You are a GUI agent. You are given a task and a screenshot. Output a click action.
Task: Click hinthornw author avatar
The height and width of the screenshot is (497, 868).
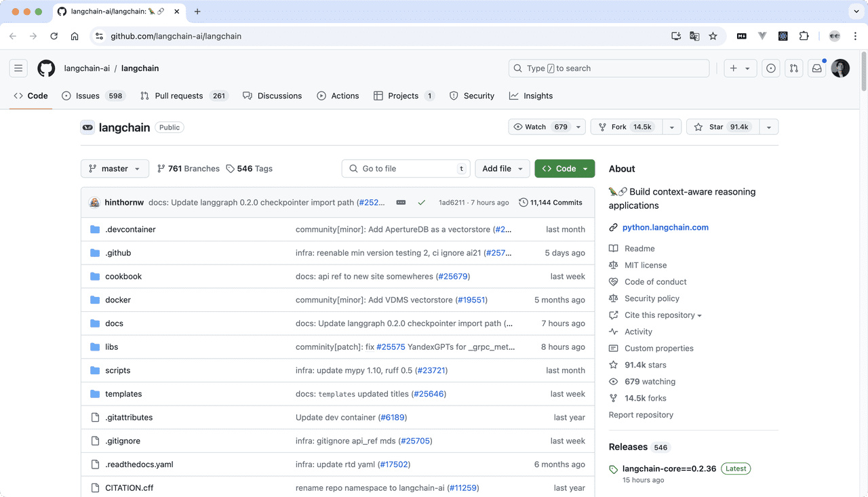tap(94, 202)
